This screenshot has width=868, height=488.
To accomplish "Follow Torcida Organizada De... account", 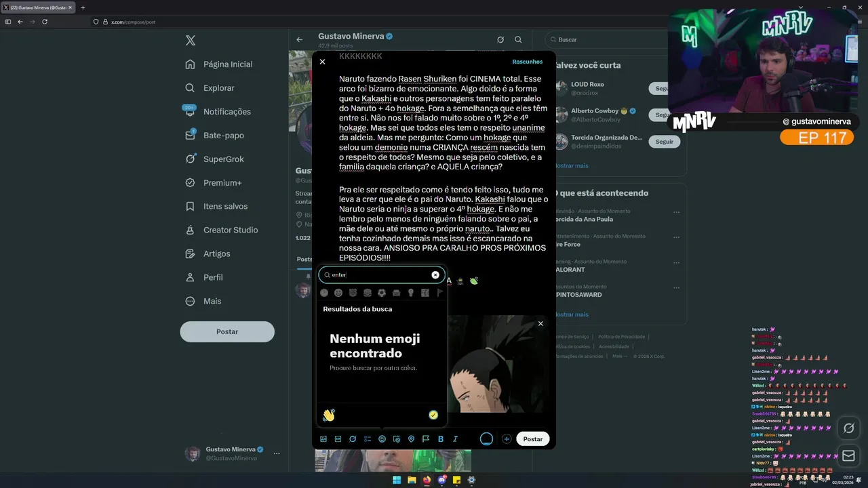I will 665,142.
